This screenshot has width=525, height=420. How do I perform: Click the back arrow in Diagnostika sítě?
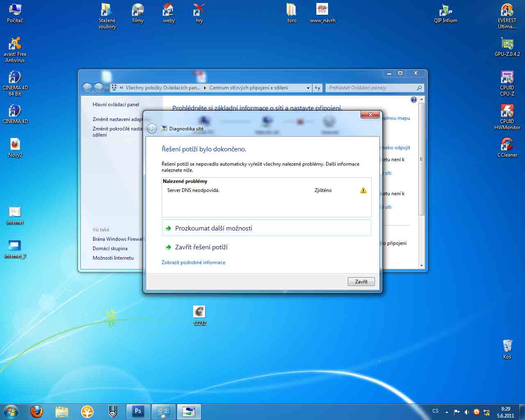click(x=152, y=128)
